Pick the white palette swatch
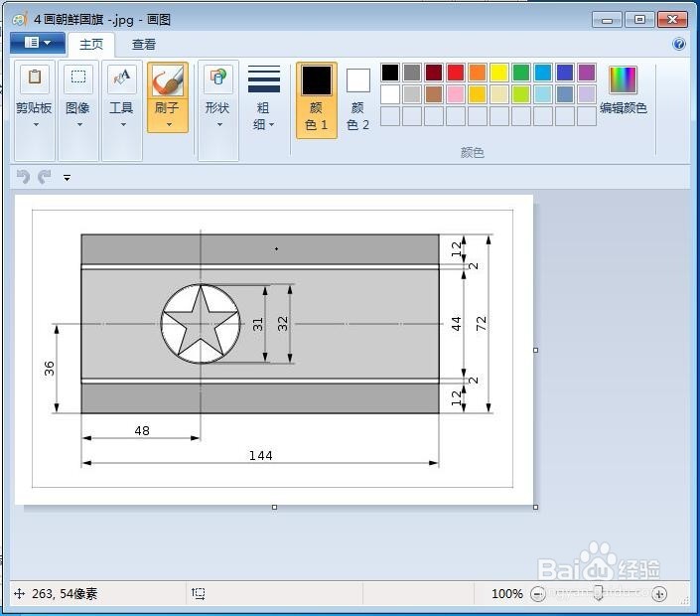This screenshot has width=700, height=616. click(390, 94)
